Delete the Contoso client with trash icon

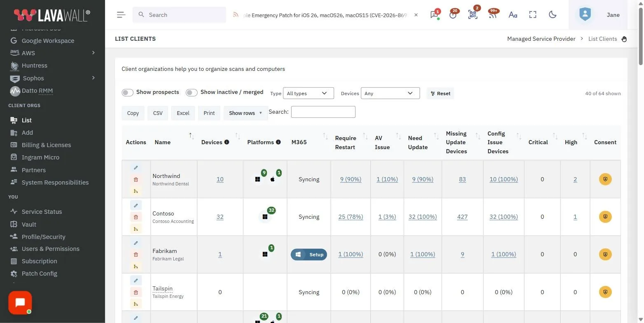pos(136,217)
